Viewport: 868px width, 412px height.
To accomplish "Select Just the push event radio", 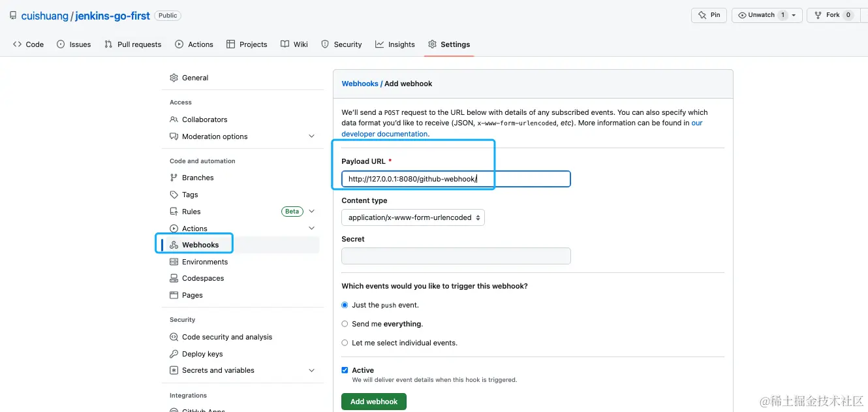I will [x=345, y=305].
